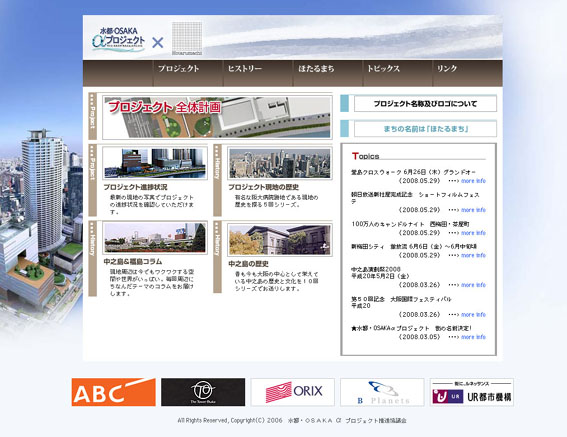The height and width of the screenshot is (437, 567).
Task: Click プロジェクト名称及びロゴについて button
Action: point(425,104)
